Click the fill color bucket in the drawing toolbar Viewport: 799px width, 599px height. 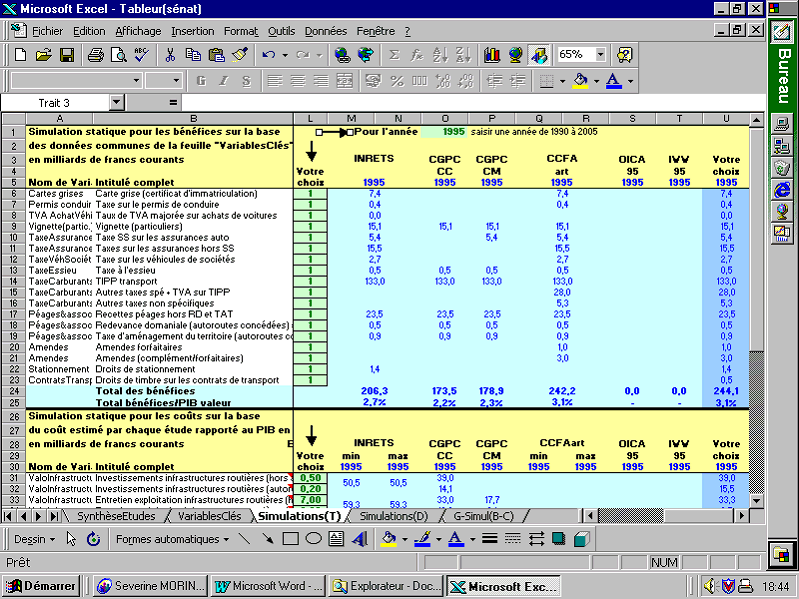[x=388, y=539]
